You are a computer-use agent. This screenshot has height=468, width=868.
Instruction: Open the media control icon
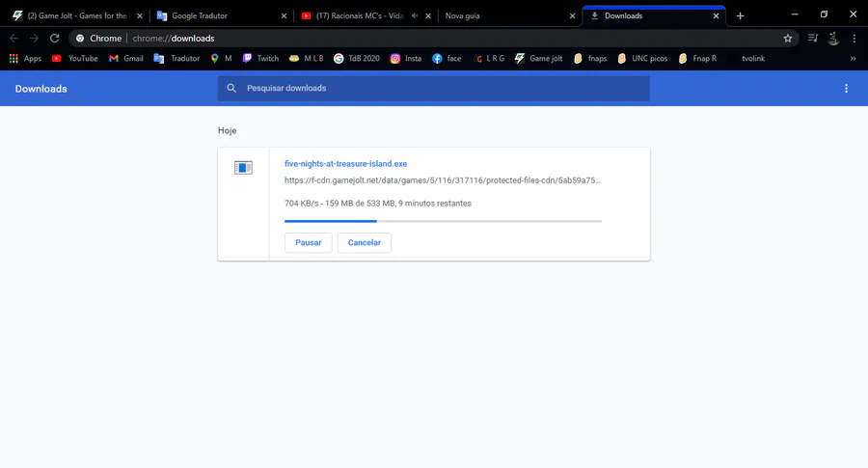click(813, 39)
